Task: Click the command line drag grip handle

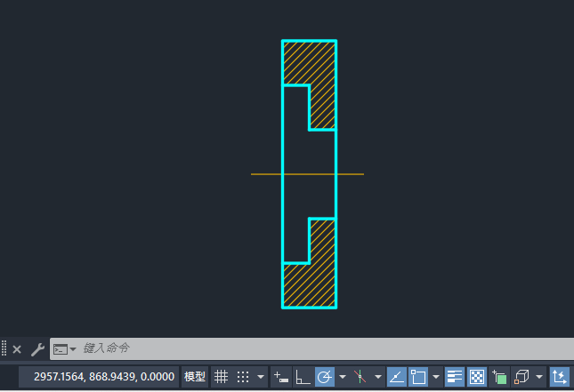Action: coord(4,348)
